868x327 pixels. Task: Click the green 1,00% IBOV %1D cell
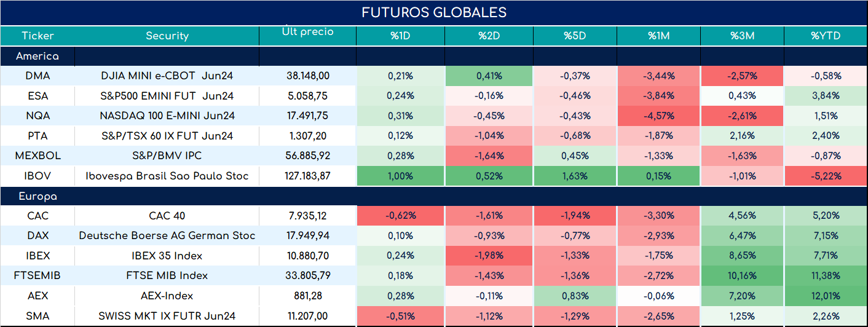[401, 176]
